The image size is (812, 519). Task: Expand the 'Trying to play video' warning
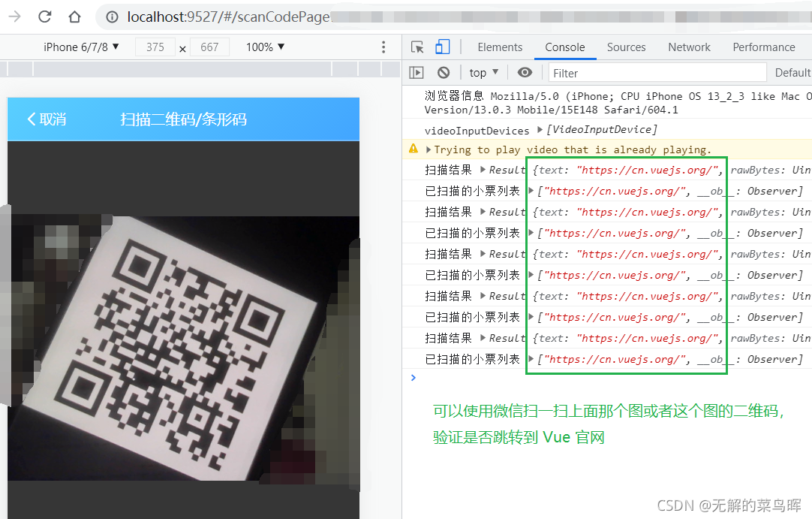coord(429,149)
